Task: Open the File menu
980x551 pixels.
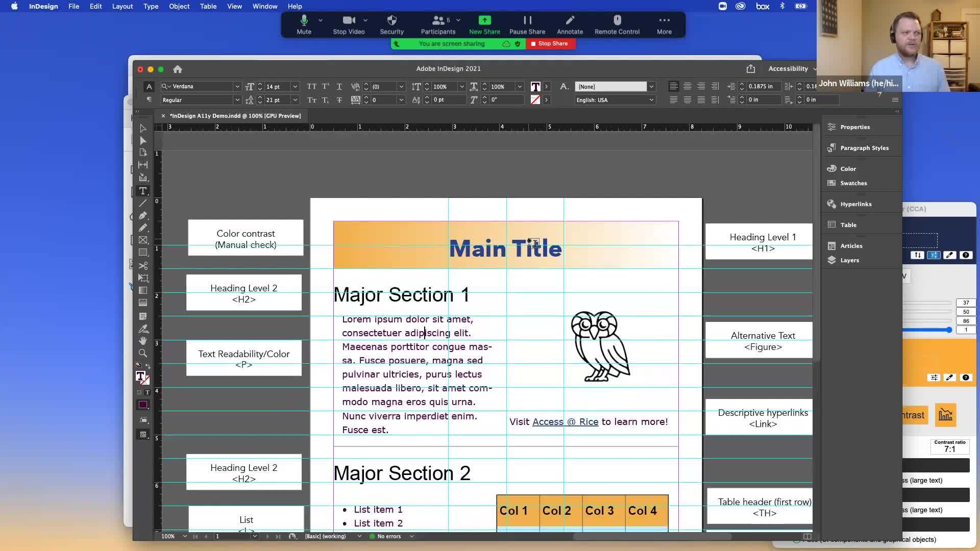Action: tap(74, 6)
